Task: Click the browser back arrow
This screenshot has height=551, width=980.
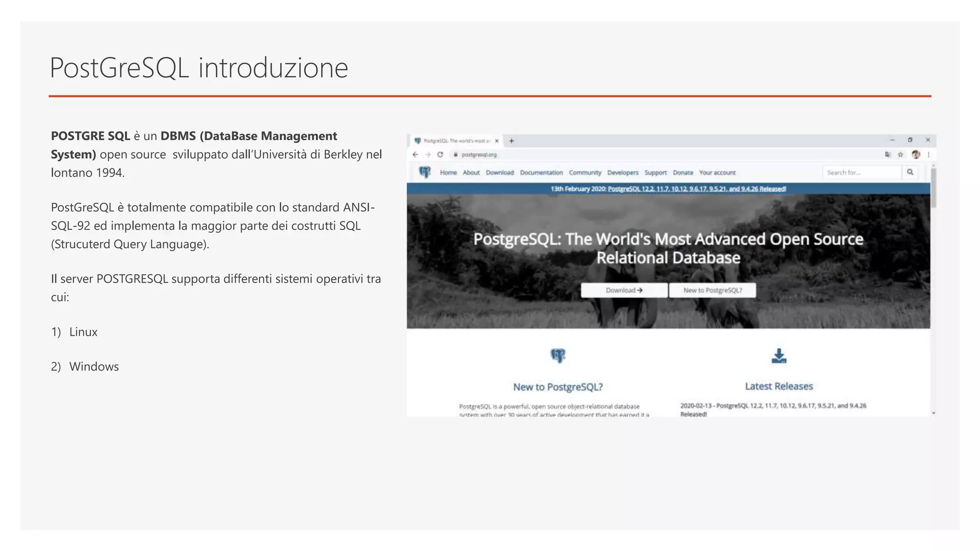Action: point(415,154)
